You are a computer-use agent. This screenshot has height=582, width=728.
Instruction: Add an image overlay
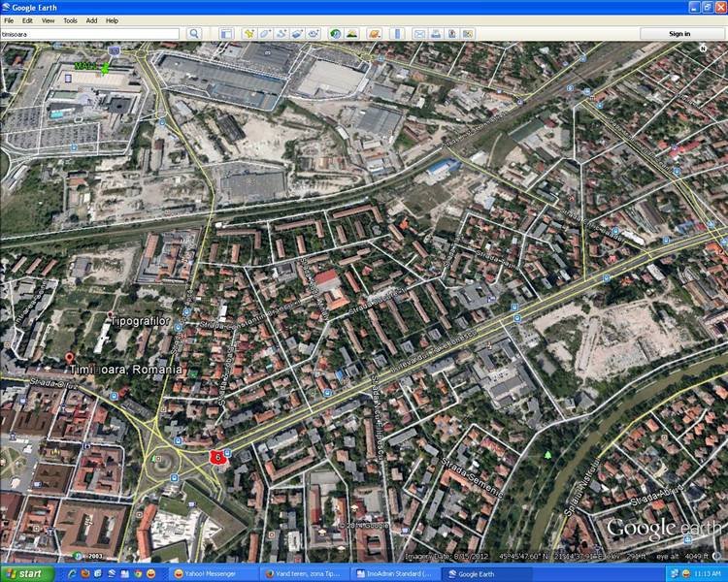pos(297,33)
